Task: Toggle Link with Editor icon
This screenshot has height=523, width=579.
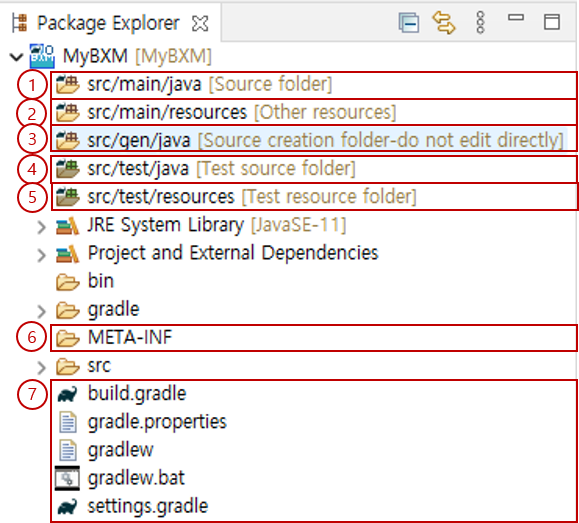Action: coord(444,23)
